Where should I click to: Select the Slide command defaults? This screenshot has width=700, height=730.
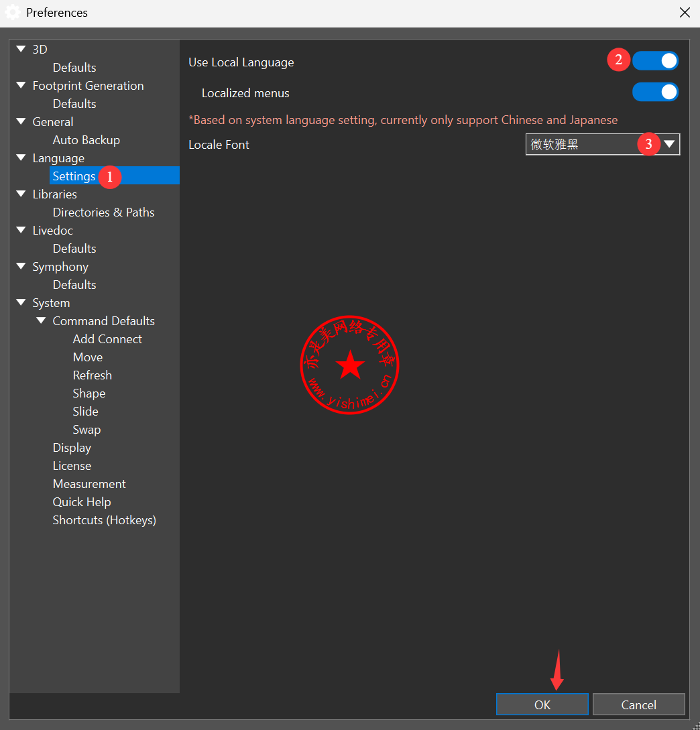[x=85, y=412]
